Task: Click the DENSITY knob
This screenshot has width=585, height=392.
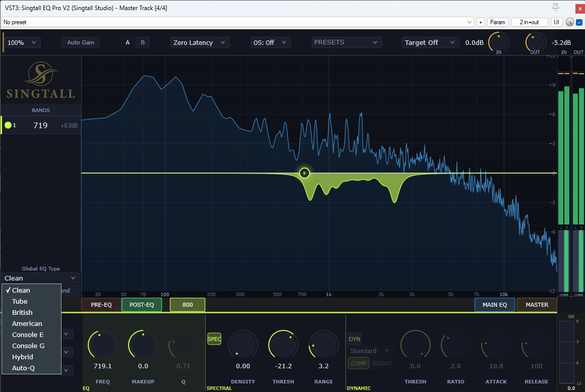Action: (243, 345)
